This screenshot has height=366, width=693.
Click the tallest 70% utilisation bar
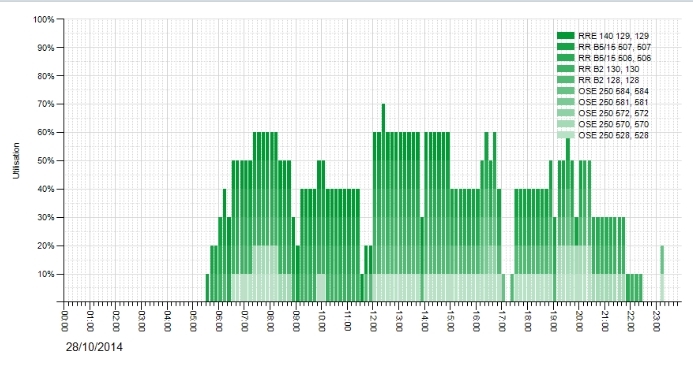tap(383, 202)
